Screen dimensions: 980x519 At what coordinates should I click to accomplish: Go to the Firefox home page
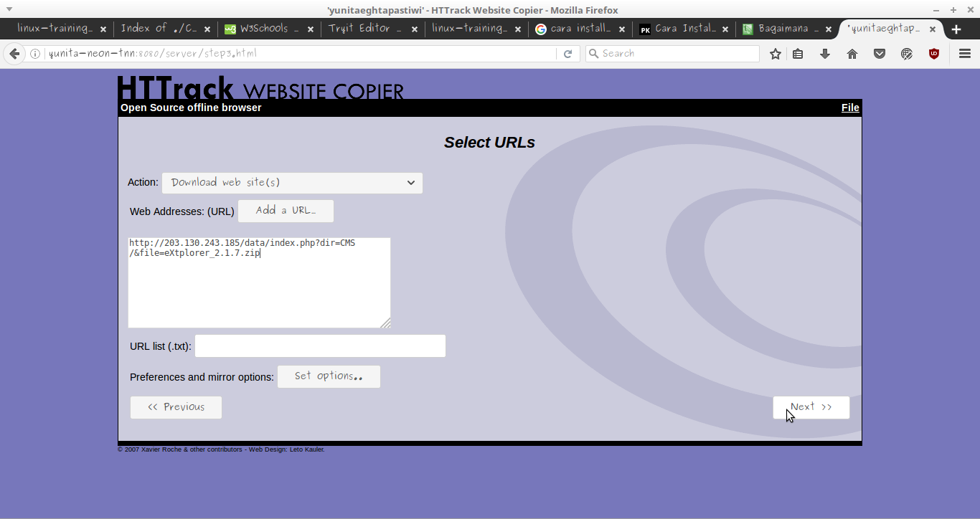pyautogui.click(x=852, y=54)
